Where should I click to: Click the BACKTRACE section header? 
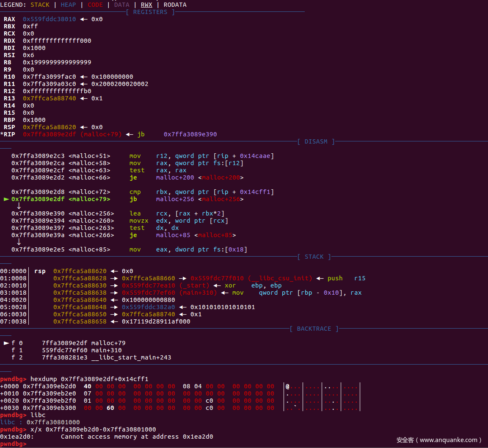(314, 329)
